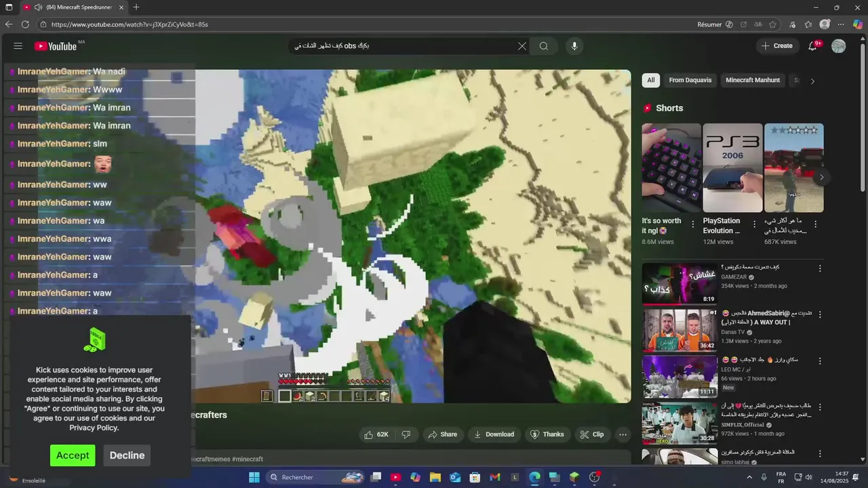Open options for LEO MC video
The image size is (868, 488).
(x=819, y=361)
